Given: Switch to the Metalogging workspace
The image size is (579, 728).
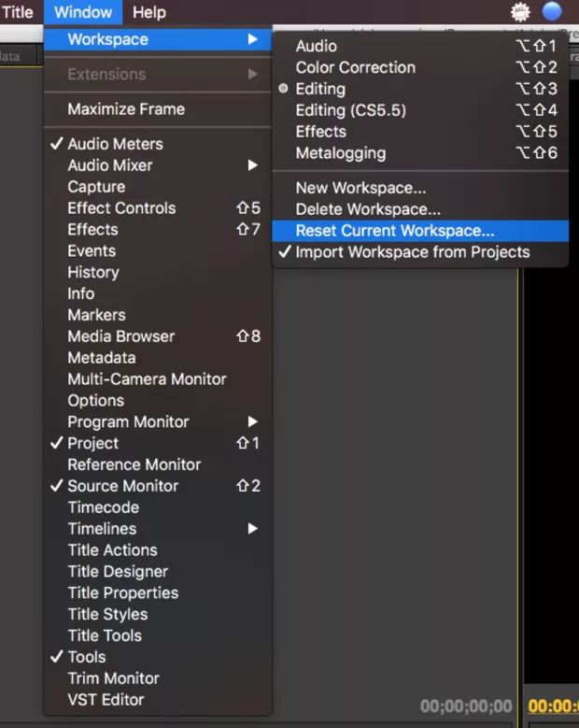Looking at the screenshot, I should click(420, 152).
